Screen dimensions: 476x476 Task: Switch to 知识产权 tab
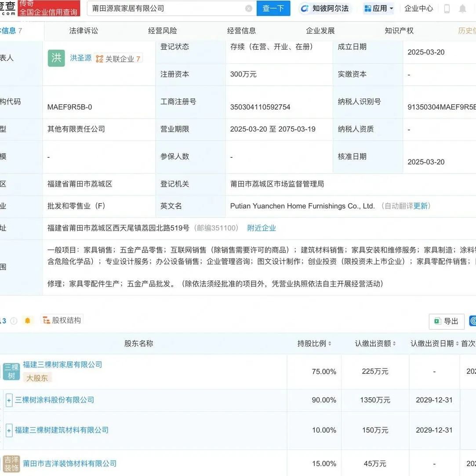tap(399, 31)
